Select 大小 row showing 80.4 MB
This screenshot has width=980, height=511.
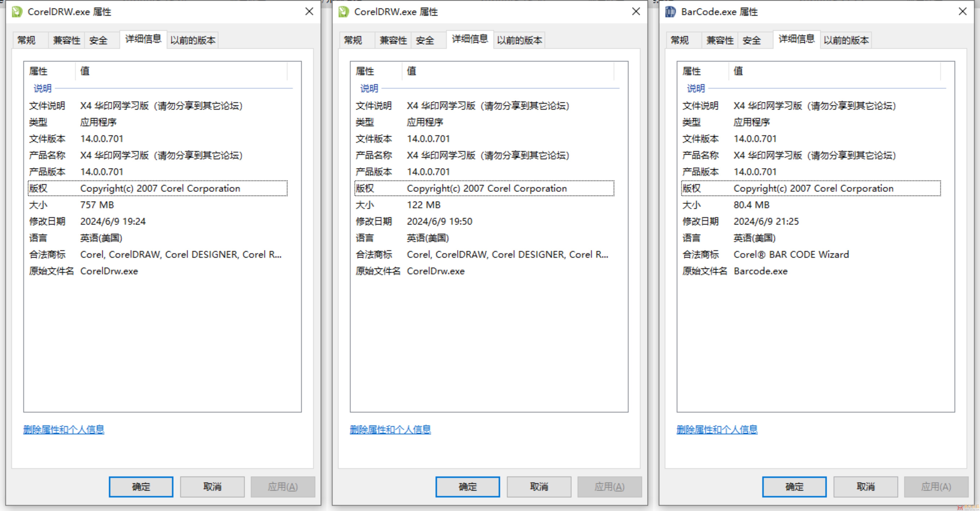811,205
